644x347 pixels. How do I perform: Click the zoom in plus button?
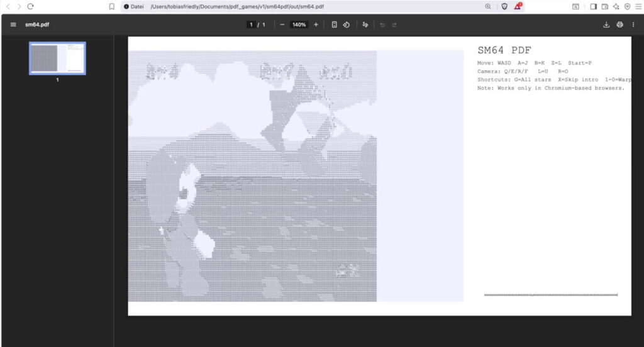316,25
